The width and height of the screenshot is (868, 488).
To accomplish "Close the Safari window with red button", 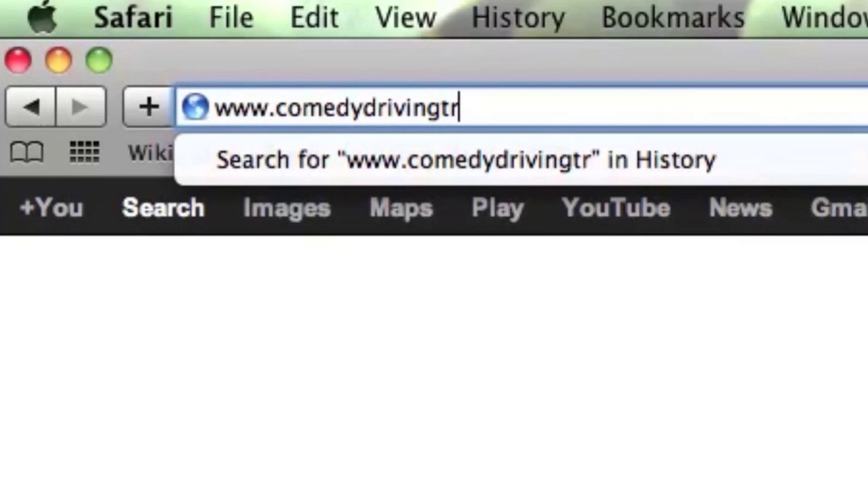I will pyautogui.click(x=18, y=61).
